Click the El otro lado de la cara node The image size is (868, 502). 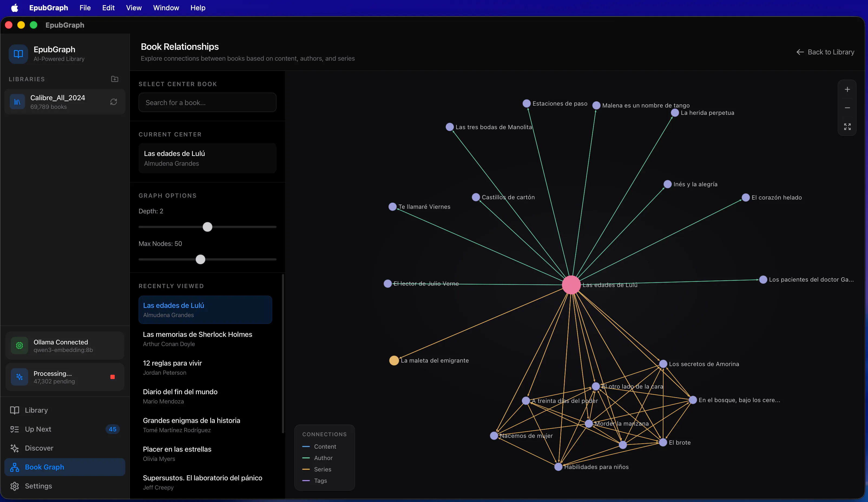pos(596,386)
